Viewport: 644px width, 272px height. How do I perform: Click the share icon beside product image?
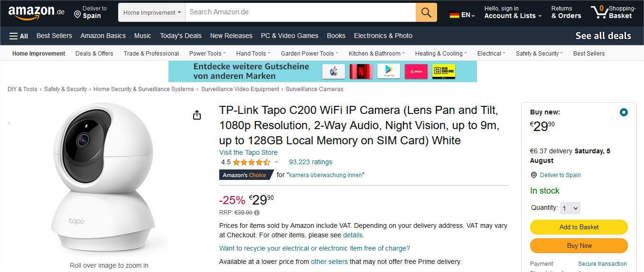197,115
